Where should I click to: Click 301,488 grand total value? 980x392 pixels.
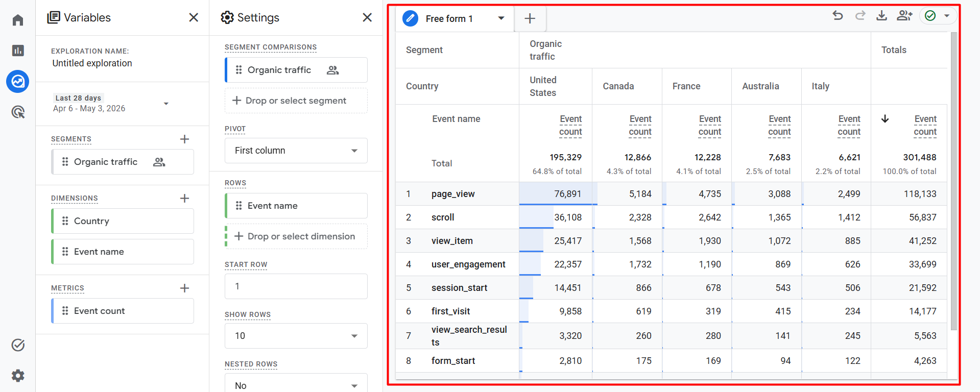coord(919,157)
